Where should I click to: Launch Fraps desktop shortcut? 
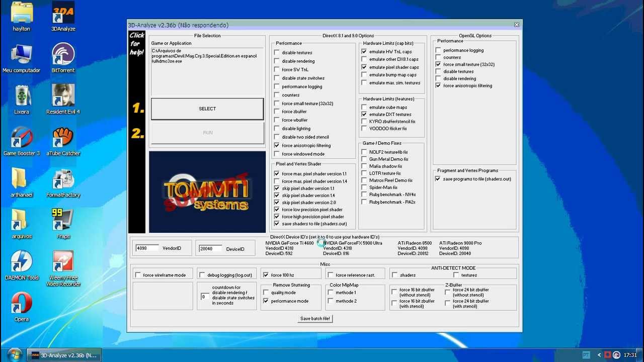tap(63, 224)
